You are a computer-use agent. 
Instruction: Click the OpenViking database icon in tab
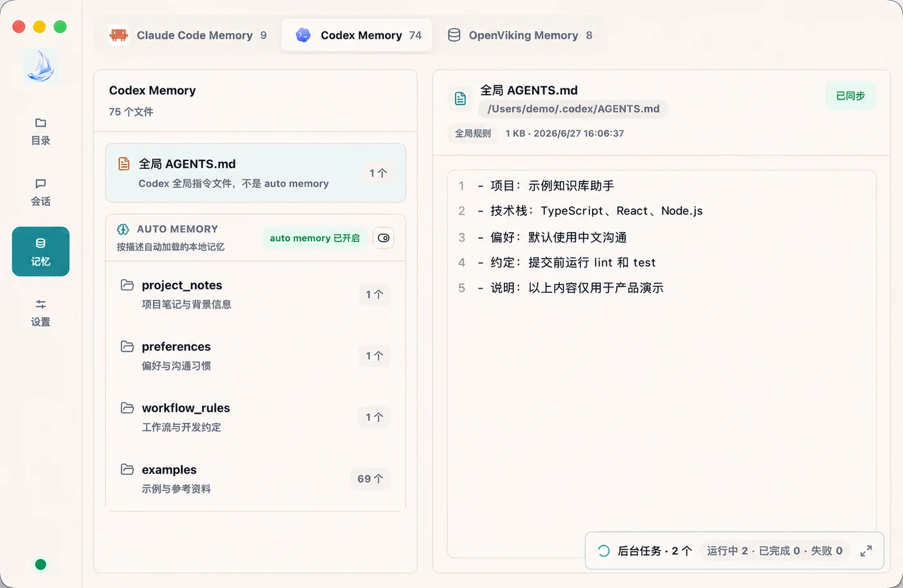(454, 35)
